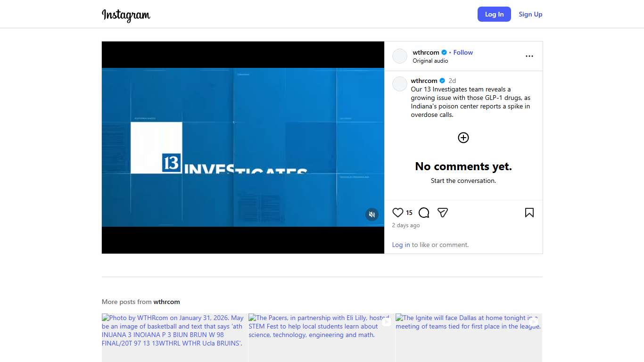Screen dimensions: 644x362
Task: Open the Pacers STEM Fest post thumbnail
Action: [322, 337]
